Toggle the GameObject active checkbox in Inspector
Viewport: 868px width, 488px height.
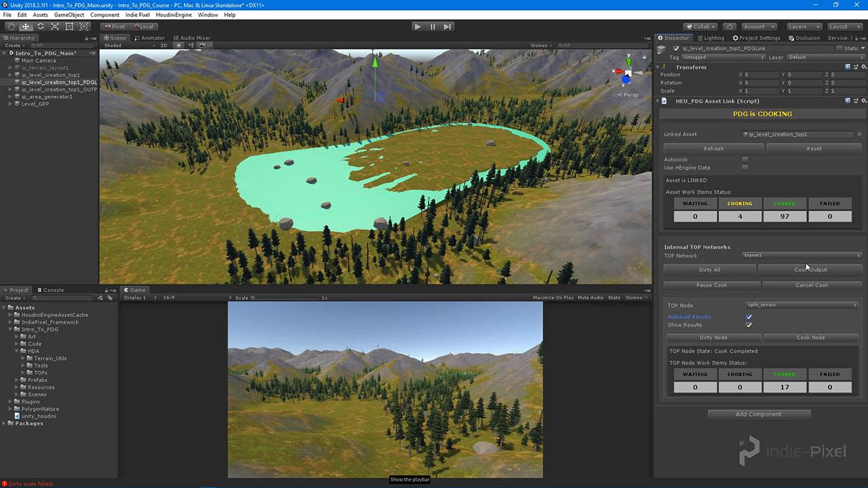pyautogui.click(x=676, y=48)
